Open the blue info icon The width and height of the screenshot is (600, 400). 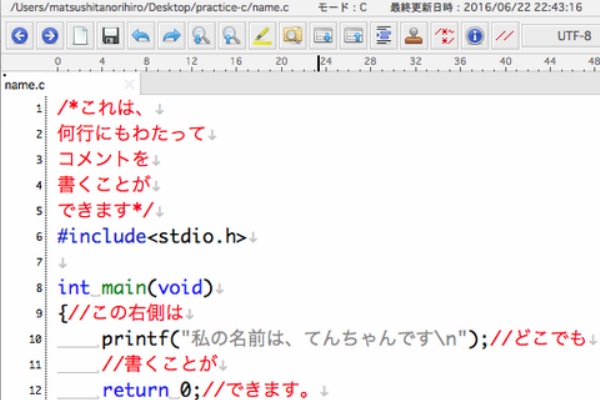click(474, 36)
